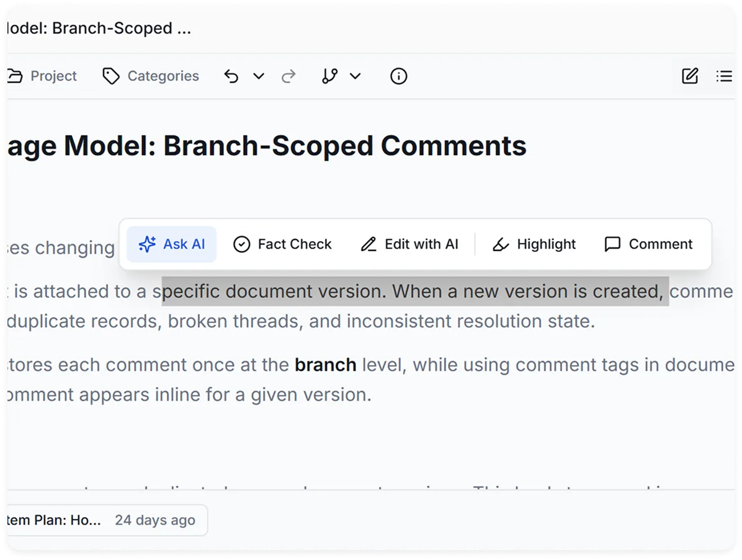Image resolution: width=742 pixels, height=560 pixels.
Task: Click the undo arrow icon
Action: 231,76
